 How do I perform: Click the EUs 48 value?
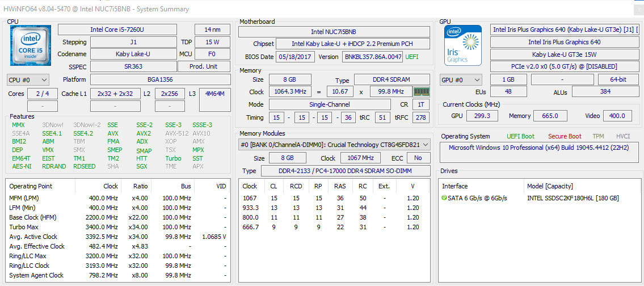tap(508, 91)
